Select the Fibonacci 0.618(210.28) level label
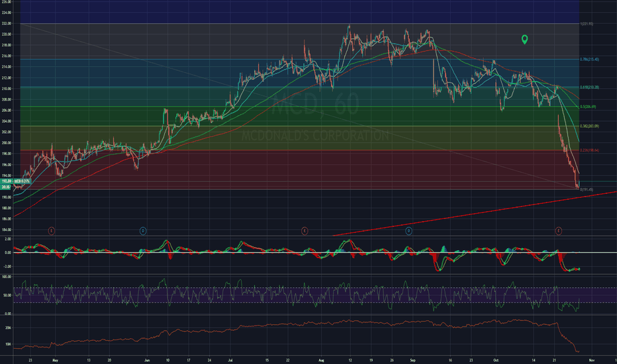 tap(589, 87)
